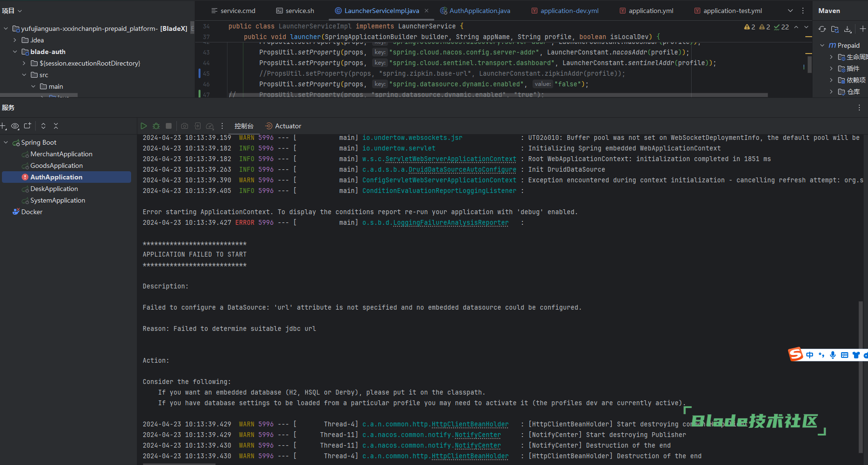Add a Maven project with plus icon
868x465 pixels.
(x=863, y=29)
